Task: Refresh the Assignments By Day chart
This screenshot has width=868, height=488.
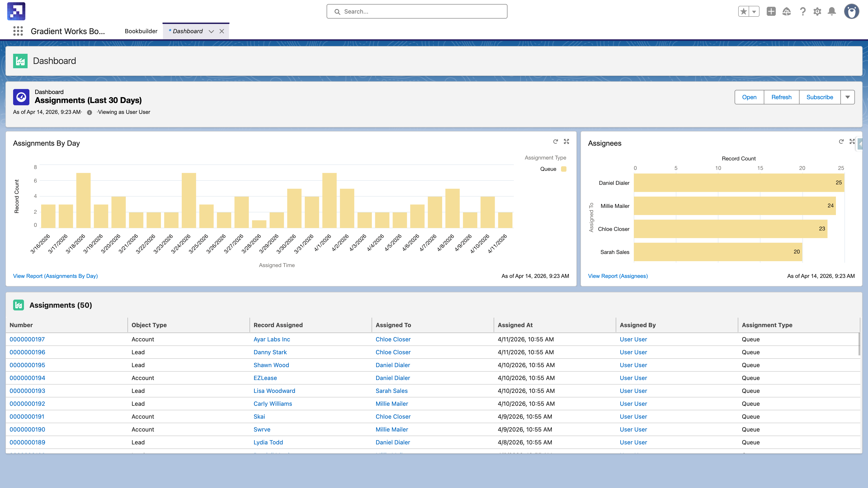Action: tap(555, 141)
